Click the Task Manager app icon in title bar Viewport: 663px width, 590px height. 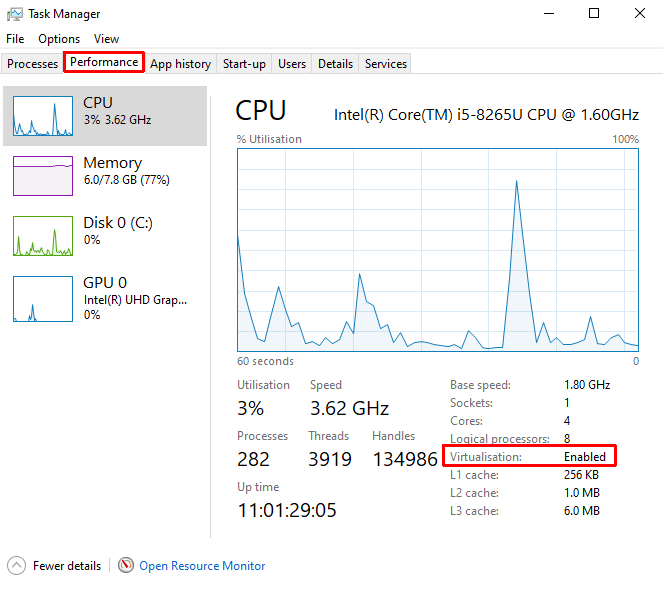tap(15, 14)
